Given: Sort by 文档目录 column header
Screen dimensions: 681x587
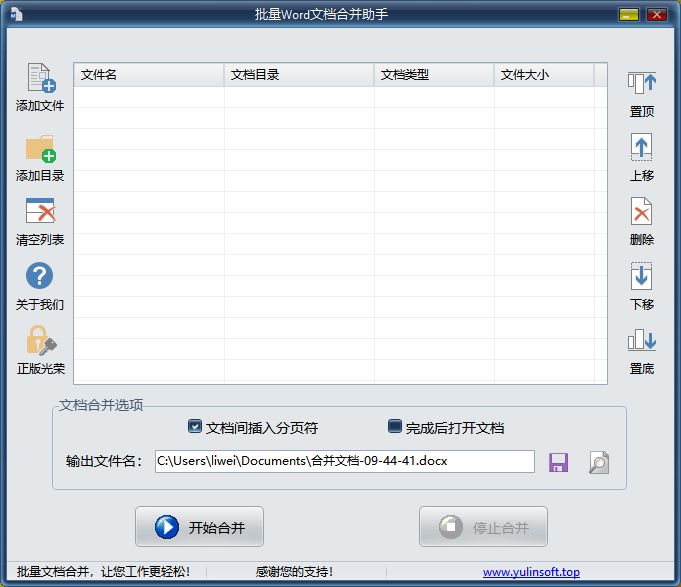Looking at the screenshot, I should pyautogui.click(x=299, y=75).
